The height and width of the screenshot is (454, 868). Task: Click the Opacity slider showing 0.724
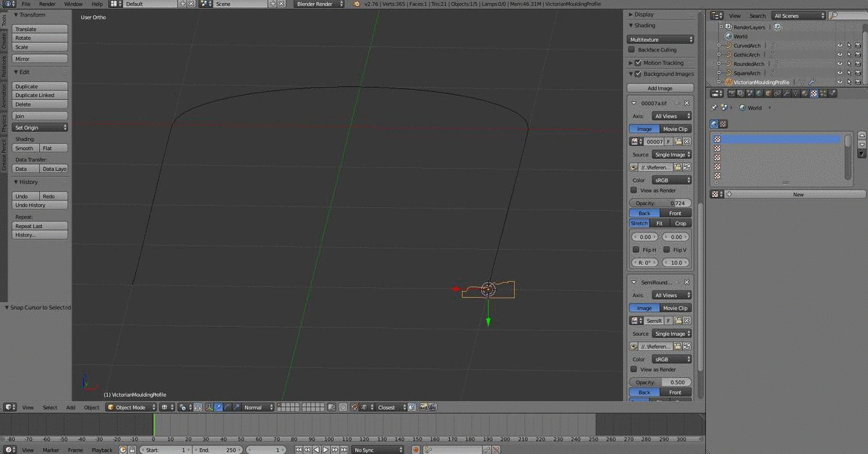660,203
